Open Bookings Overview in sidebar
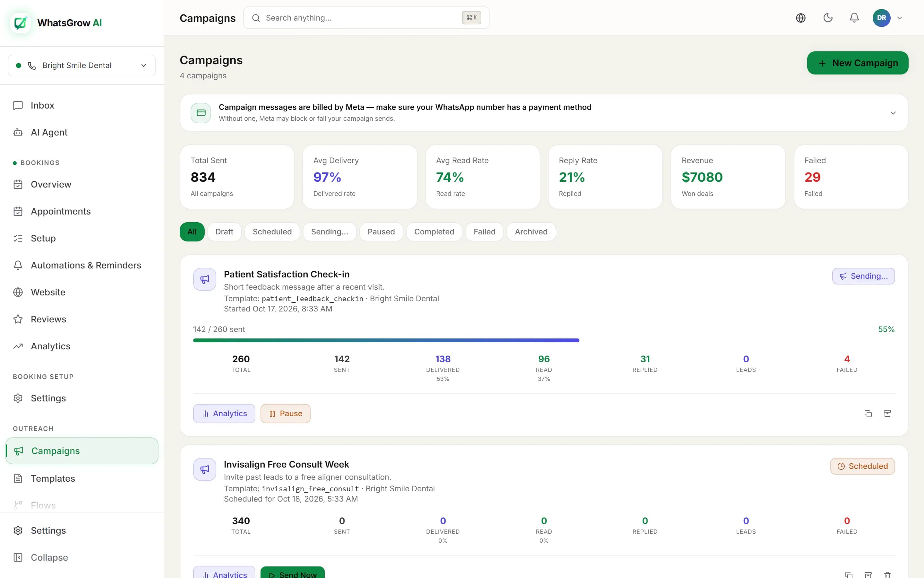The width and height of the screenshot is (924, 578). 82,184
